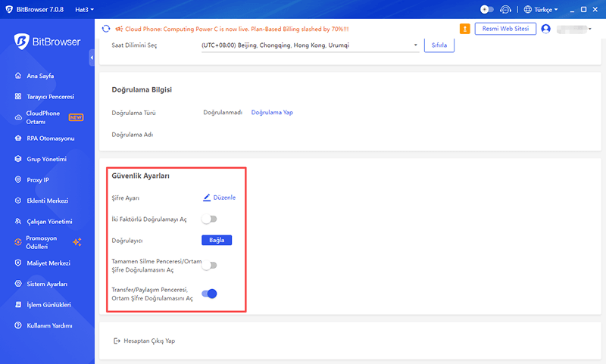The height and width of the screenshot is (364, 606).
Task: Toggle Tamamen Silme Penceresi şifre doğrulaması
Action: (208, 265)
